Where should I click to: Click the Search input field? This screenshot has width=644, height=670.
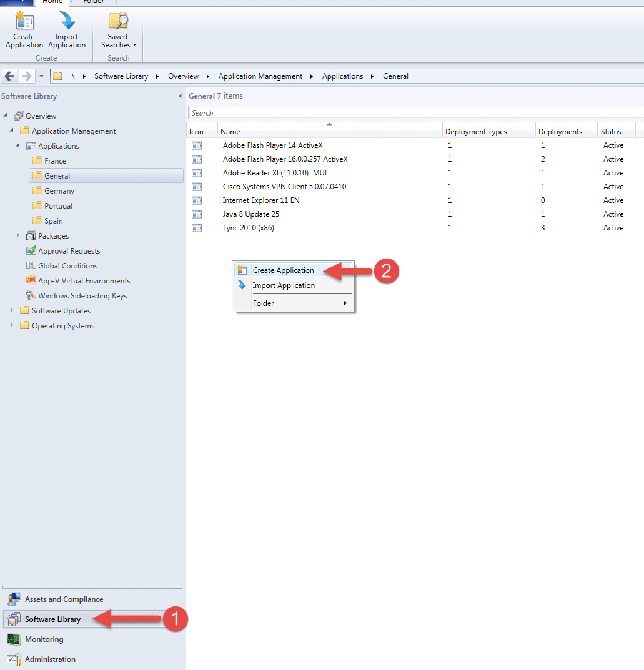pyautogui.click(x=412, y=113)
